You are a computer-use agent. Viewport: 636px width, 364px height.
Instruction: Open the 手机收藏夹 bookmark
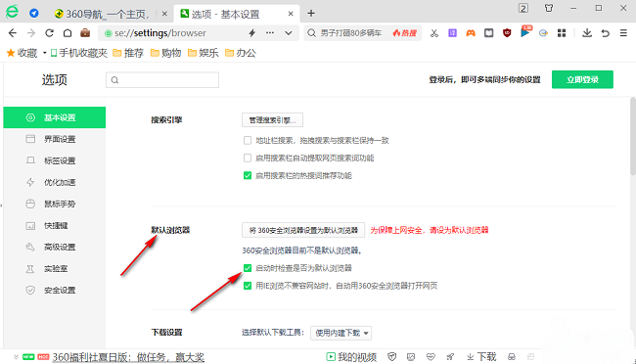[78, 53]
